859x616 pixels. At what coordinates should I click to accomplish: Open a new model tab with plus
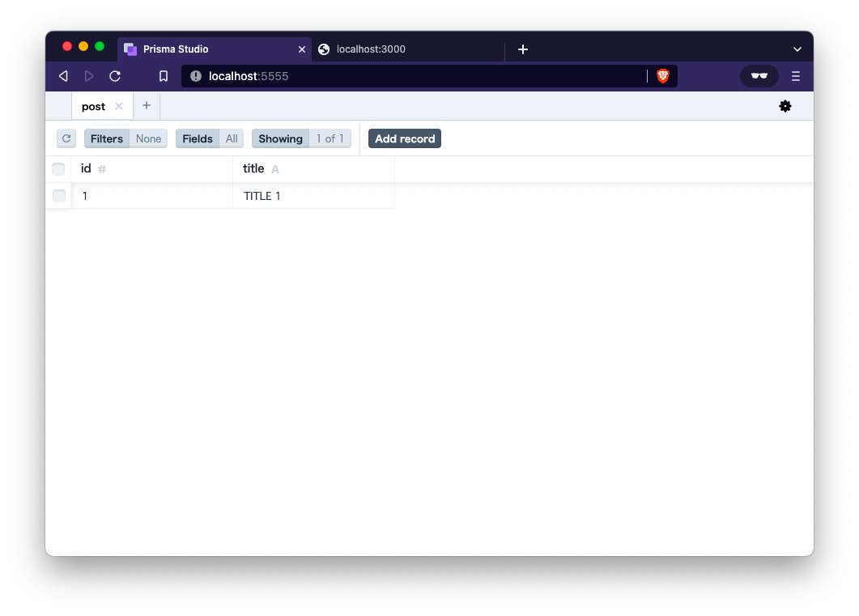pyautogui.click(x=147, y=106)
